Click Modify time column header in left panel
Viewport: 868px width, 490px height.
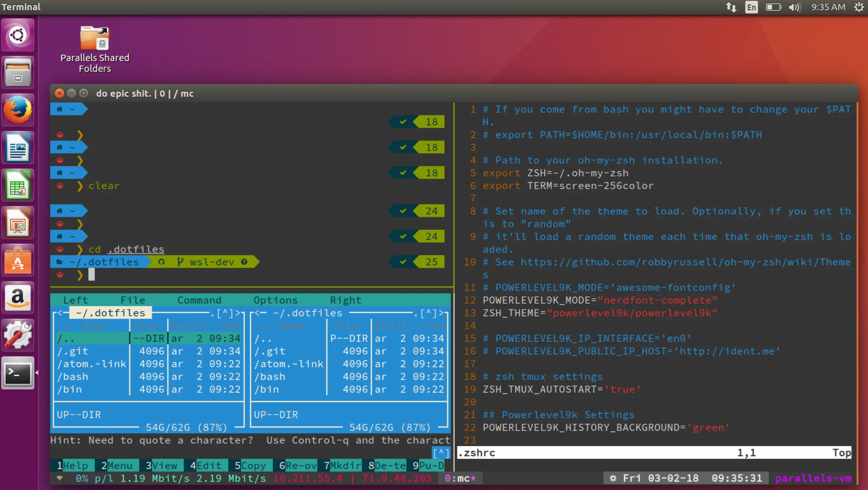click(x=205, y=326)
